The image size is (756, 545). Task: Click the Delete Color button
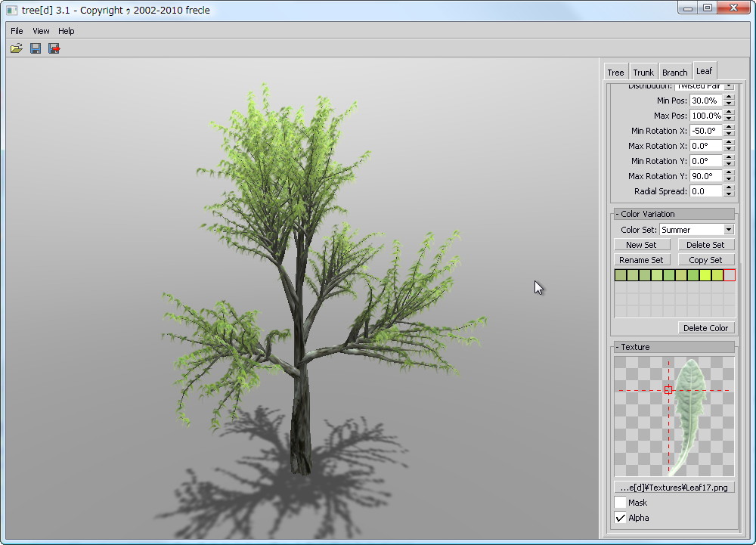coord(706,328)
